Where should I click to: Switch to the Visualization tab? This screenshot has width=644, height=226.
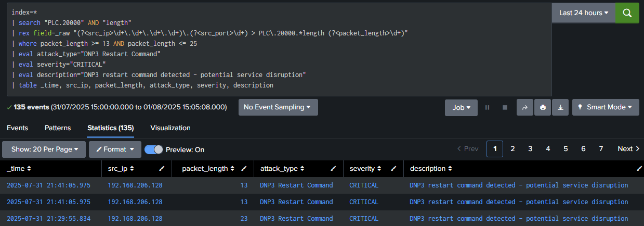170,128
